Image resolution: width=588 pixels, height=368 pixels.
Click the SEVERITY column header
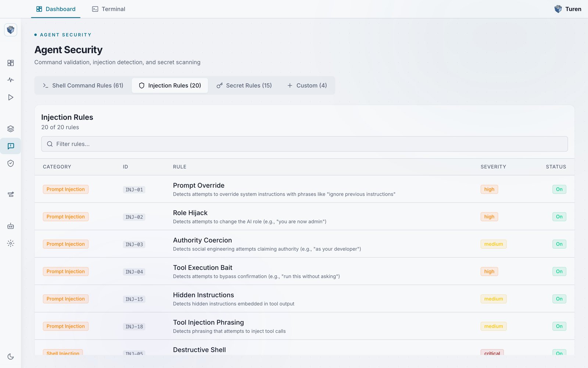(x=493, y=167)
